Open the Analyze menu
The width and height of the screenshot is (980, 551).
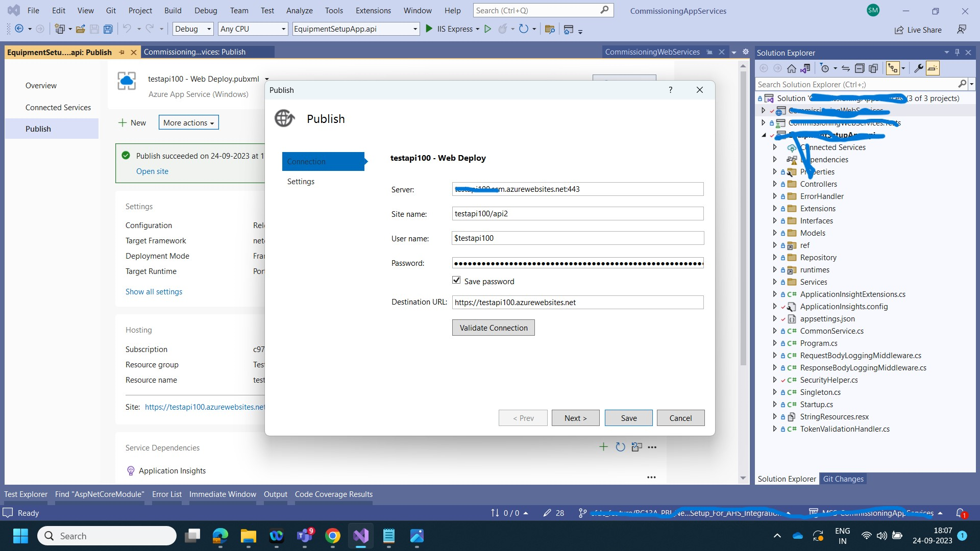pos(299,10)
